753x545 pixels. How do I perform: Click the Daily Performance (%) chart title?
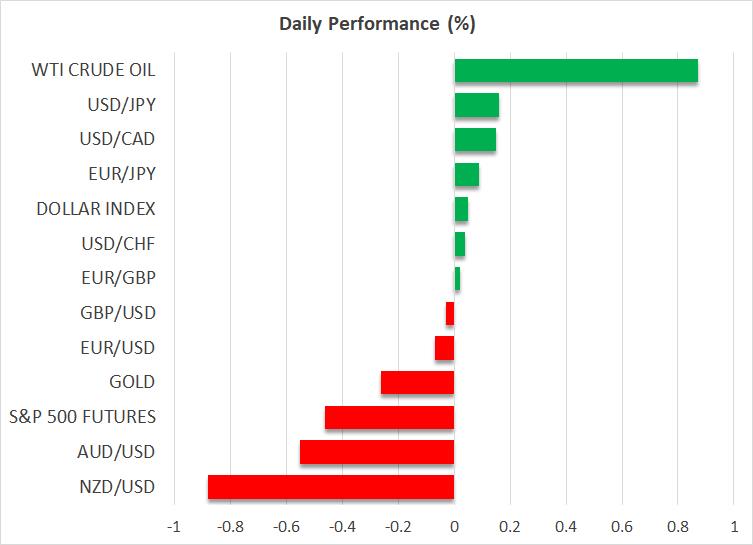376,22
